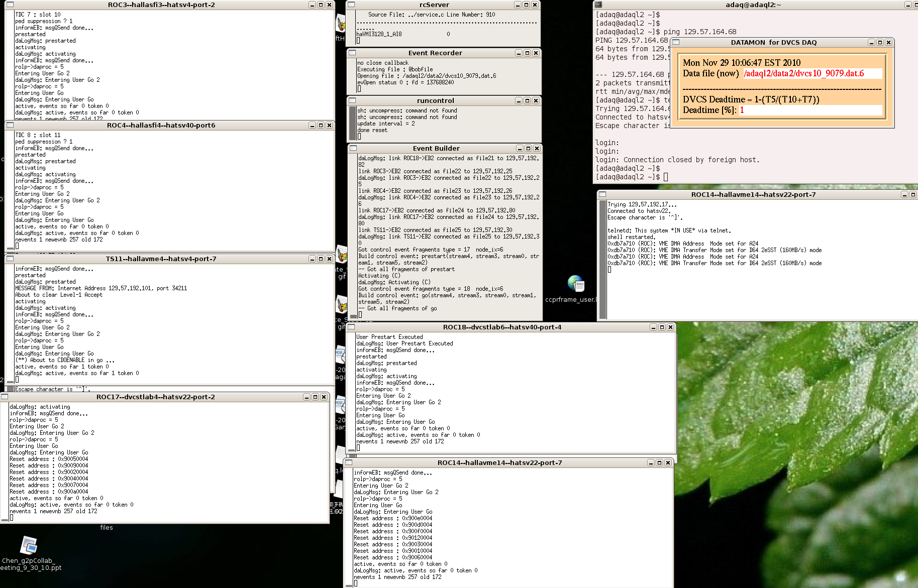
Task: Click the Event Builder scrollbar
Action: point(353,236)
